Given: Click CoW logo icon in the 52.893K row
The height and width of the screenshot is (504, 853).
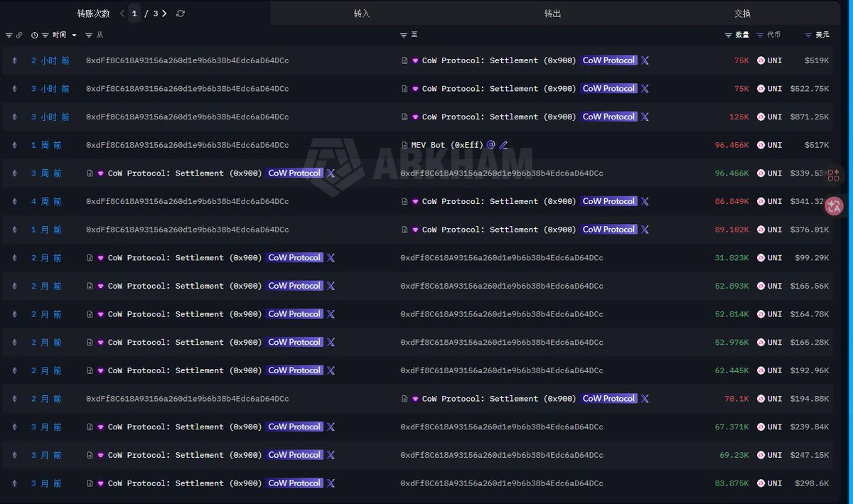Looking at the screenshot, I should pyautogui.click(x=101, y=286).
